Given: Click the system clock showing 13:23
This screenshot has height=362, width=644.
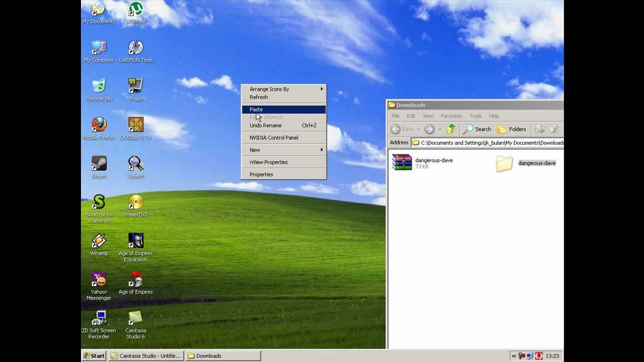Looking at the screenshot, I should tap(552, 356).
